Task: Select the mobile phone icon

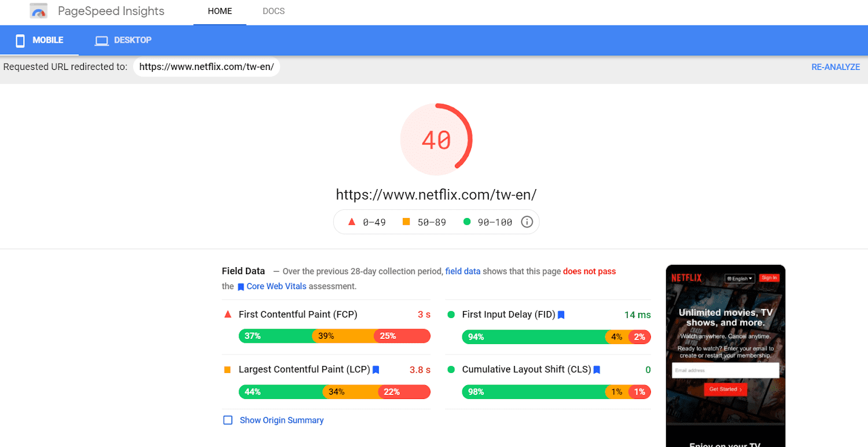Action: click(20, 40)
